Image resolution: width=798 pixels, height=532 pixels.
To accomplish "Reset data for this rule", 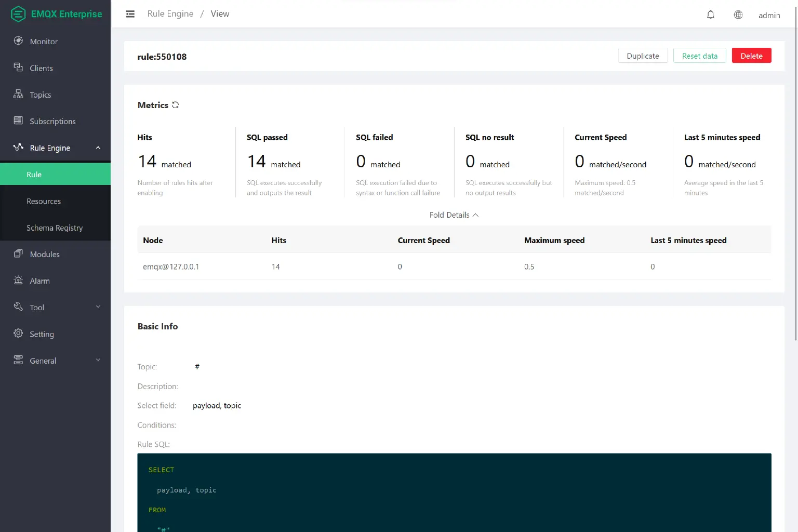I will click(699, 56).
